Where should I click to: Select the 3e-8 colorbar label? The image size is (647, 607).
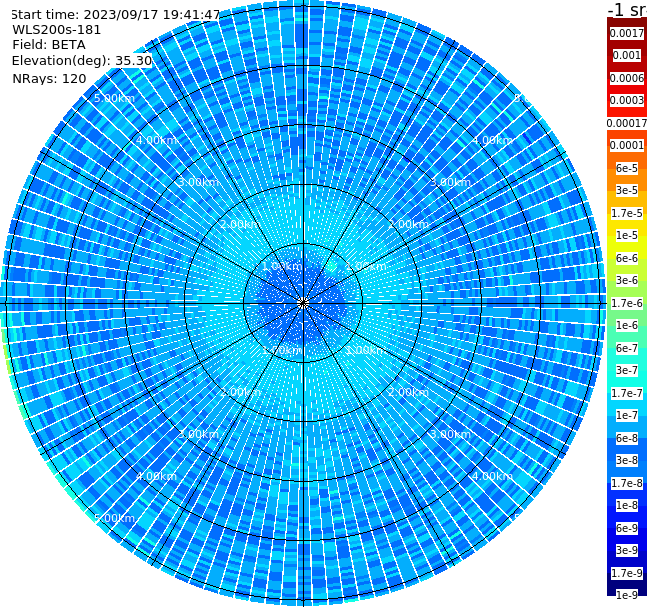[626, 460]
